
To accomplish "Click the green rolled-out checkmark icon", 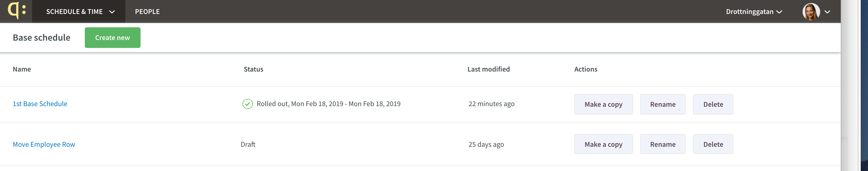I will (248, 104).
